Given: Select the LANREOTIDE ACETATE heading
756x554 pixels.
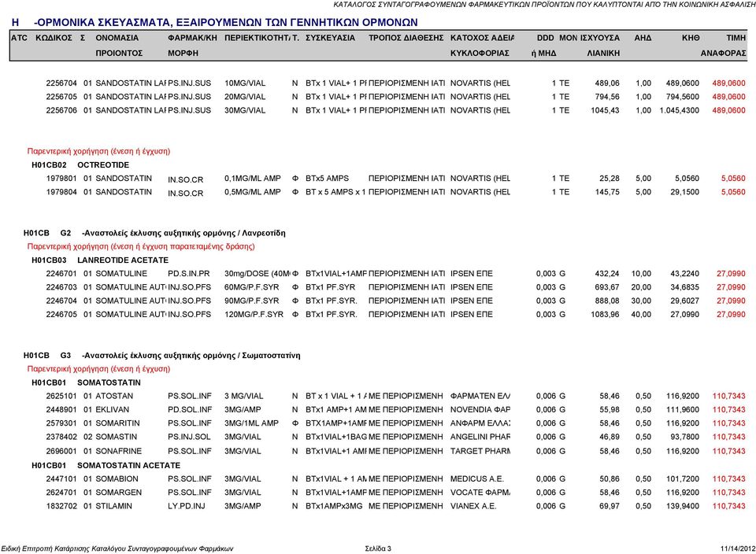Looking at the screenshot, I should (123, 260).
